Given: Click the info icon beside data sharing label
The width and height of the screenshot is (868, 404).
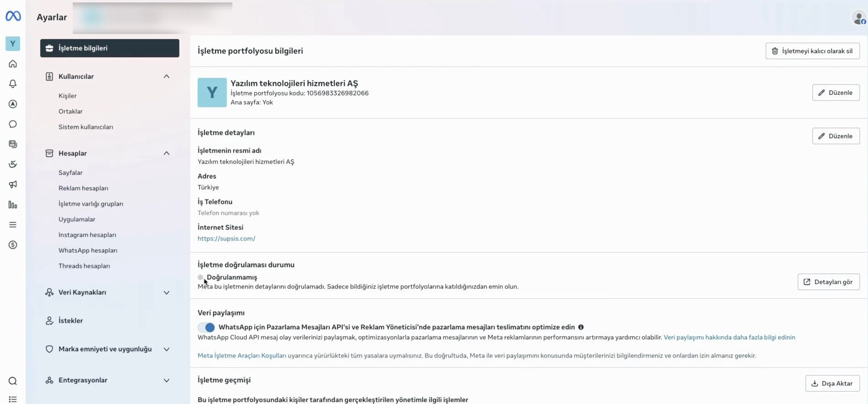Looking at the screenshot, I should [581, 327].
